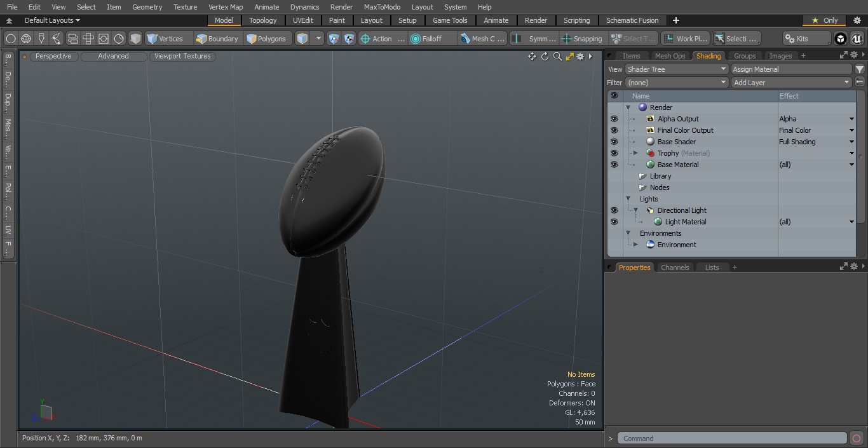
Task: Click the second pivot-selection cube icon
Action: (x=349, y=39)
